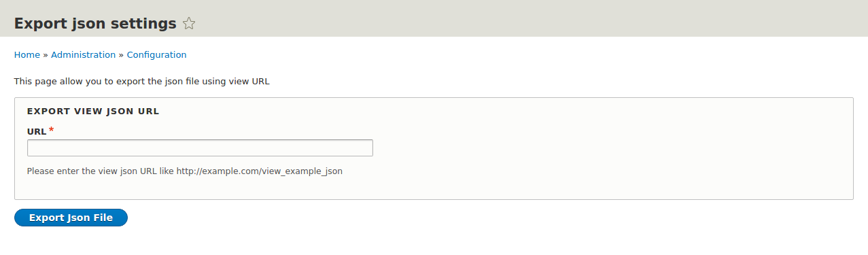The width and height of the screenshot is (868, 255).
Task: Click the 'Export json settings' page heading
Action: 95,24
